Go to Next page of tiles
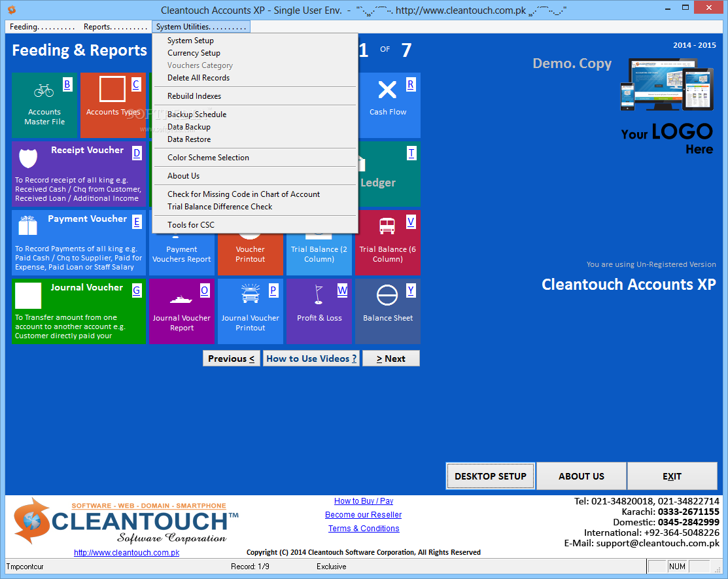728x579 pixels. 391,359
